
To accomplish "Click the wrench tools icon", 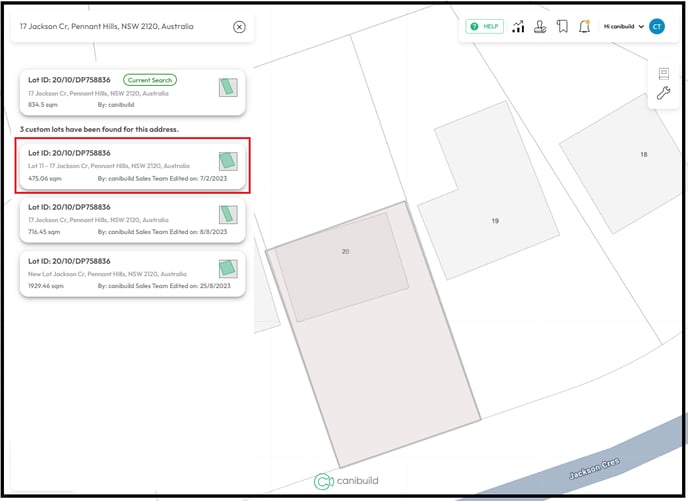I will click(663, 93).
